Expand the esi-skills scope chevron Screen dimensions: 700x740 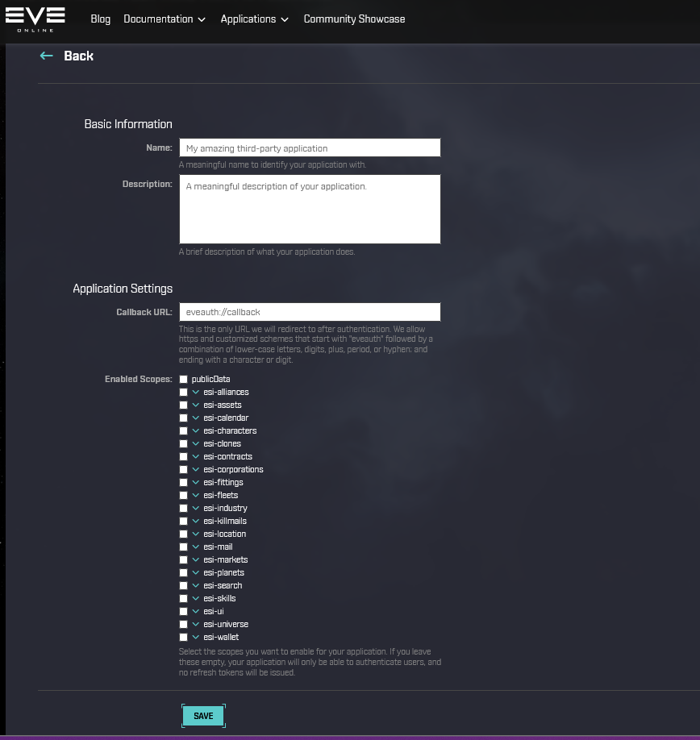196,599
